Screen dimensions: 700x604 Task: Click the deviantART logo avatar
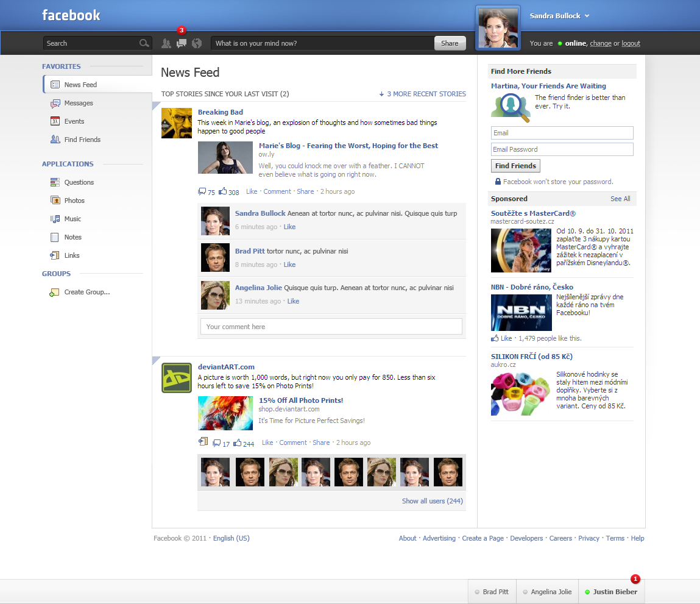[177, 378]
